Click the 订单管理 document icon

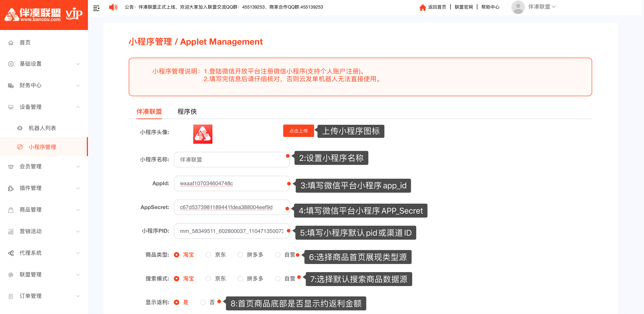[x=11, y=296]
